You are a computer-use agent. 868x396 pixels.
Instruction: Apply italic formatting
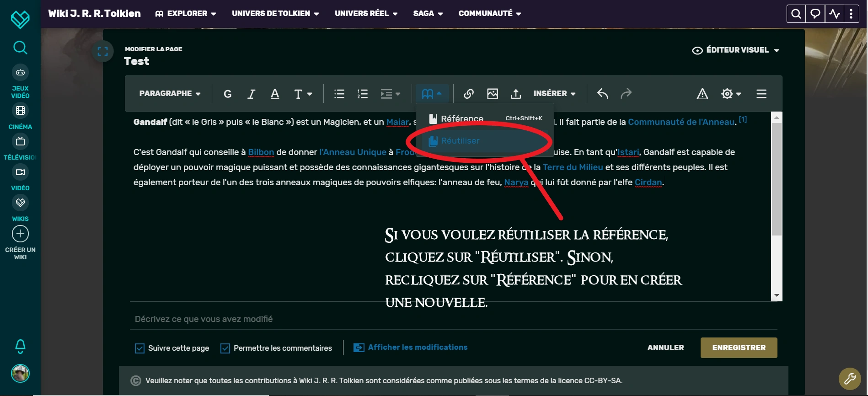pos(251,94)
